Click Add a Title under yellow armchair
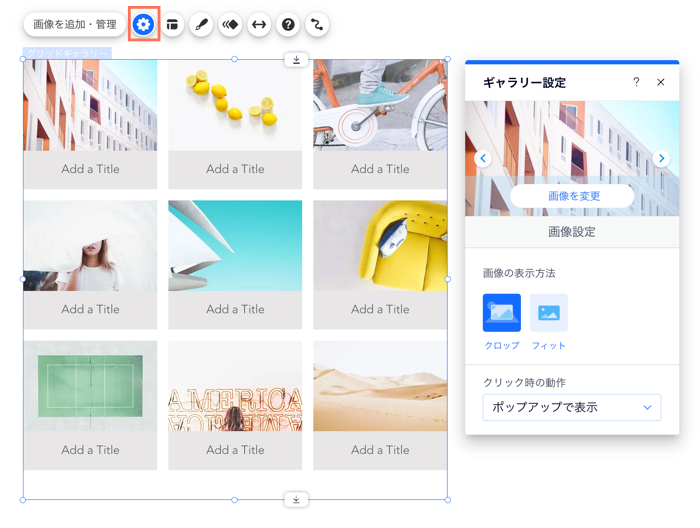 (380, 309)
